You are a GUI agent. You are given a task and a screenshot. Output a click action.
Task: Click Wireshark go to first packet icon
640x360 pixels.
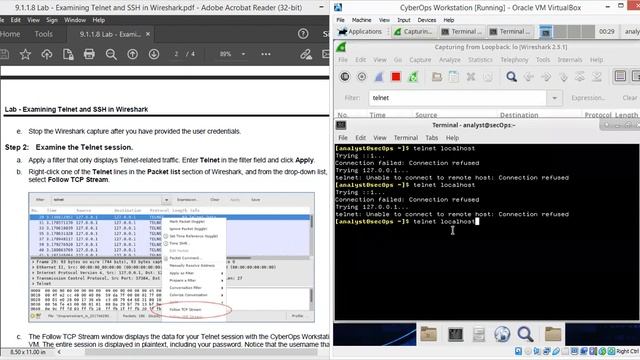click(580, 77)
